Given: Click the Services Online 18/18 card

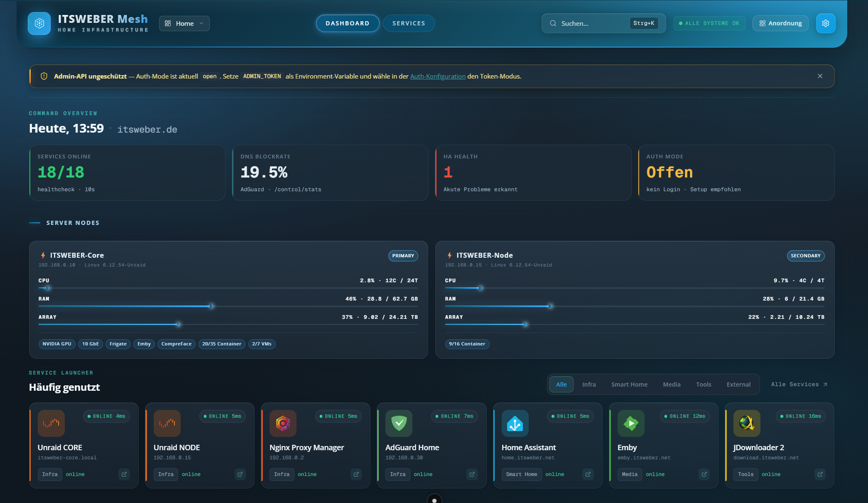Looking at the screenshot, I should click(x=127, y=173).
